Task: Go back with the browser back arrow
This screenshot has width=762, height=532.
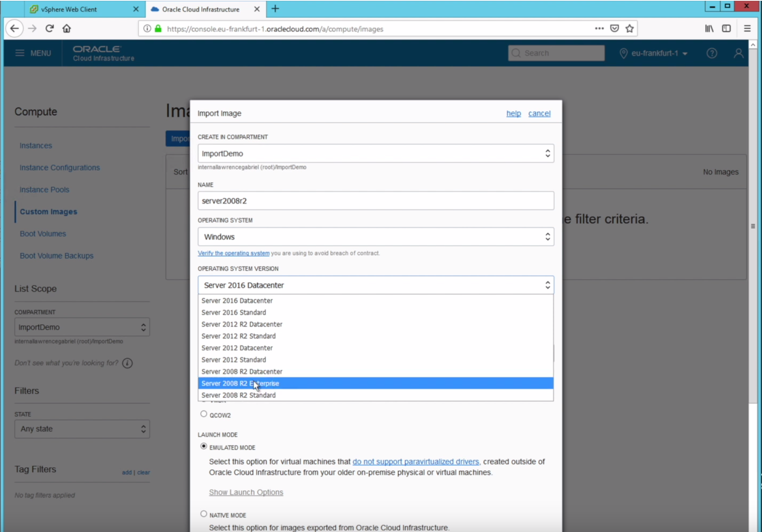Action: click(14, 29)
